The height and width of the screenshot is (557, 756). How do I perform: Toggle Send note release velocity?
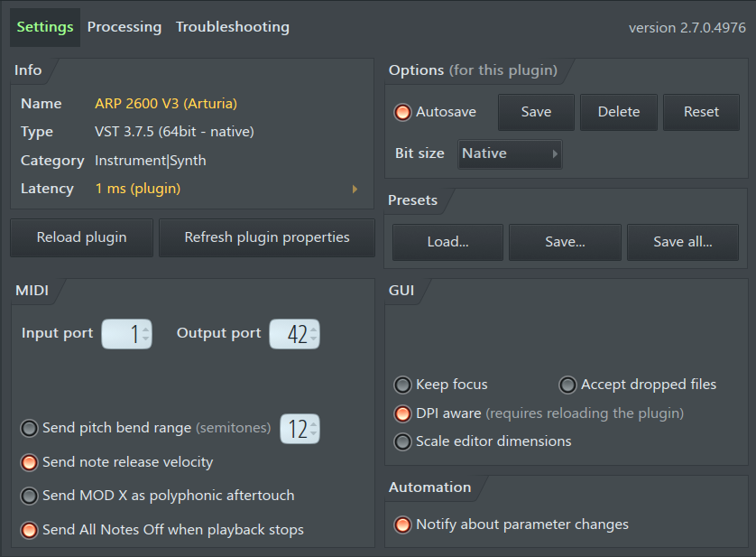pos(29,462)
